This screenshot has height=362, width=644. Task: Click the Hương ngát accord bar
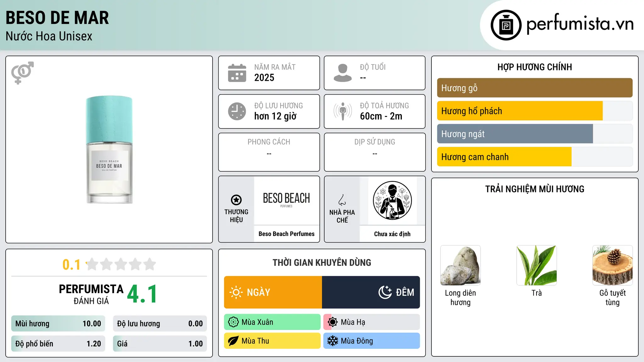(535, 134)
